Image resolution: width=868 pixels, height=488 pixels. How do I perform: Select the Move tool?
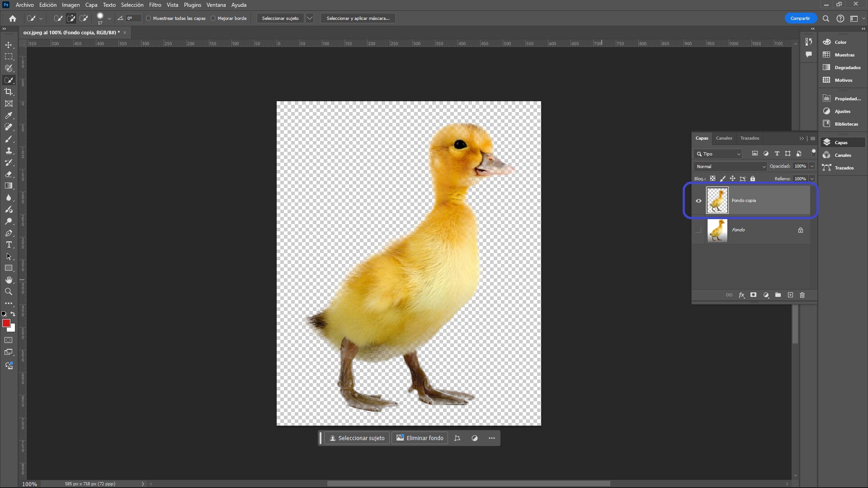[x=9, y=45]
